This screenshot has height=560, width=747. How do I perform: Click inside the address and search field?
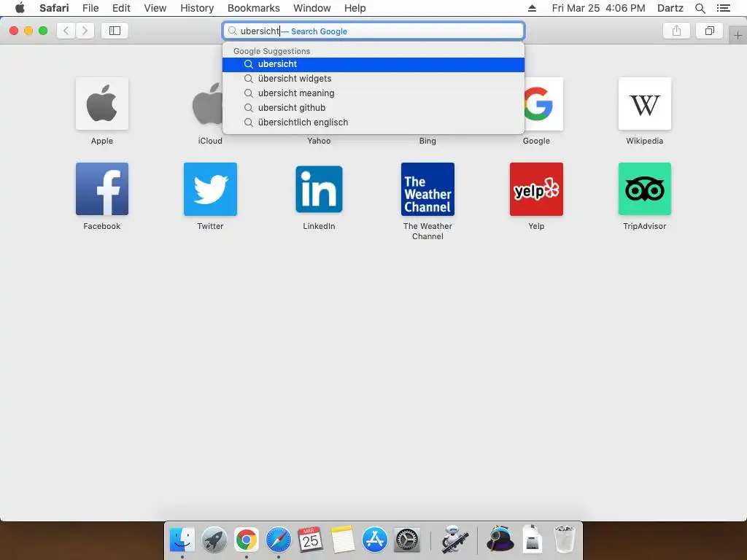[x=373, y=31]
